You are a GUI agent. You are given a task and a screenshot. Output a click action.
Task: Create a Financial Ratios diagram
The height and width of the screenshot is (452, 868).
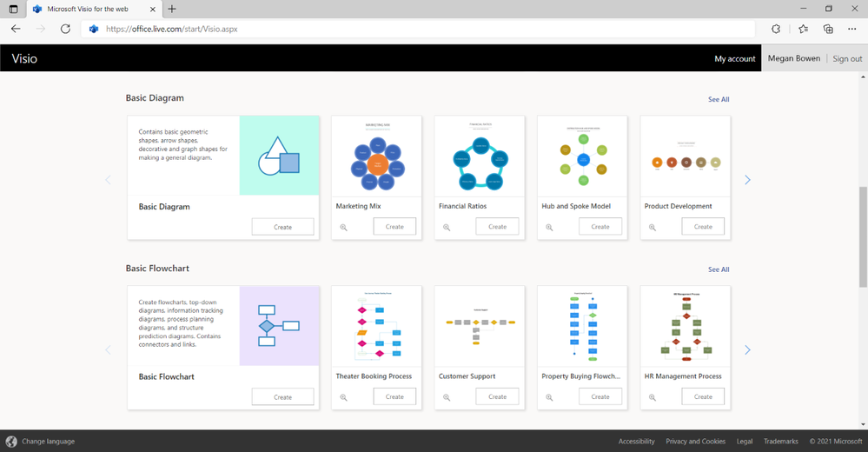(498, 227)
